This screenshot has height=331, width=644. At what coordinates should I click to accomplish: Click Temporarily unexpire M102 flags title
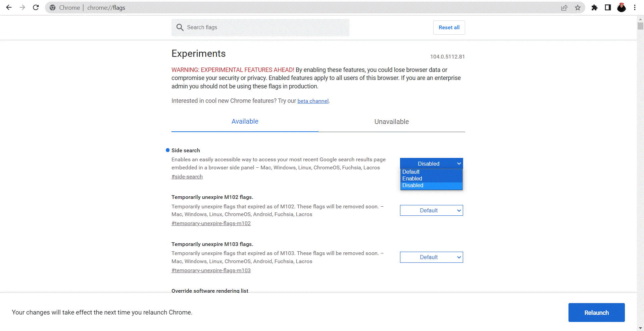pos(212,197)
